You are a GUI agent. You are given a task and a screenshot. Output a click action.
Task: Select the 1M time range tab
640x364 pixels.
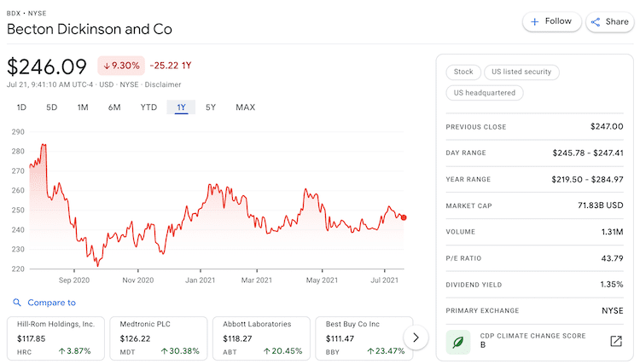pos(83,107)
